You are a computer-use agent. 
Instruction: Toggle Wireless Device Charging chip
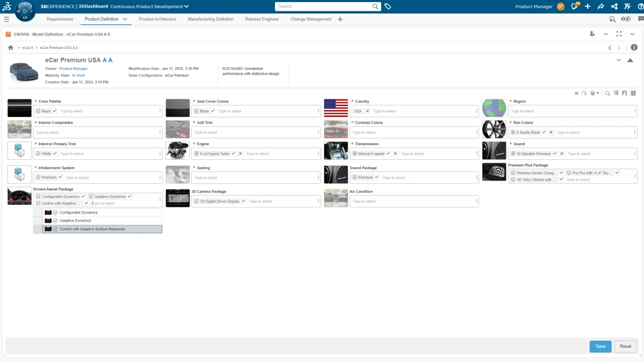tap(537, 173)
